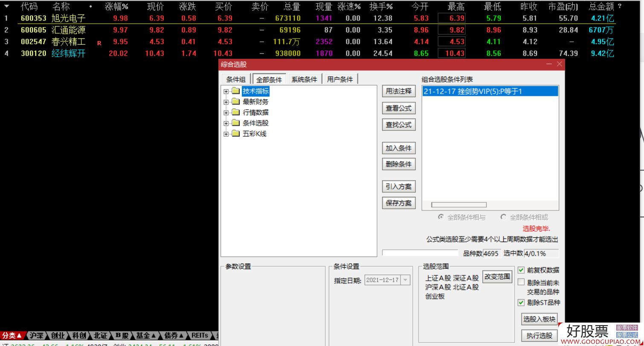Viewport: 644px width, 346px height.
Task: Close the 综合选股 dialog
Action: point(560,64)
